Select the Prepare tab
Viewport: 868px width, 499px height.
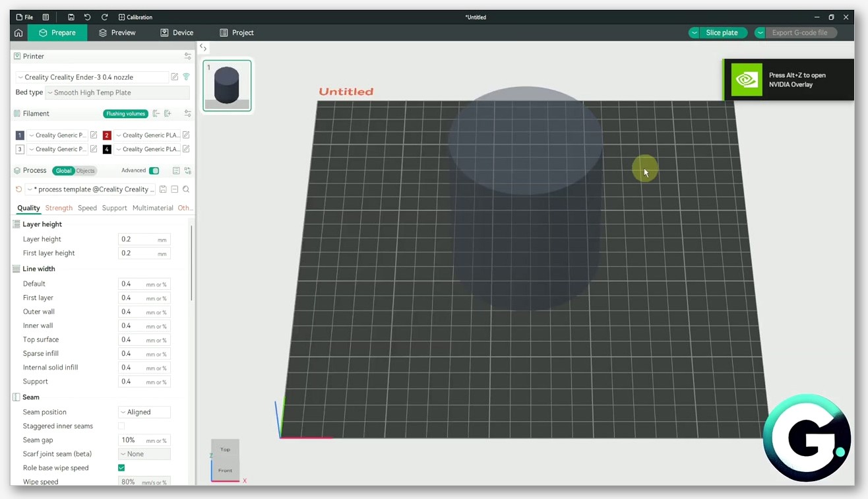[x=57, y=32]
